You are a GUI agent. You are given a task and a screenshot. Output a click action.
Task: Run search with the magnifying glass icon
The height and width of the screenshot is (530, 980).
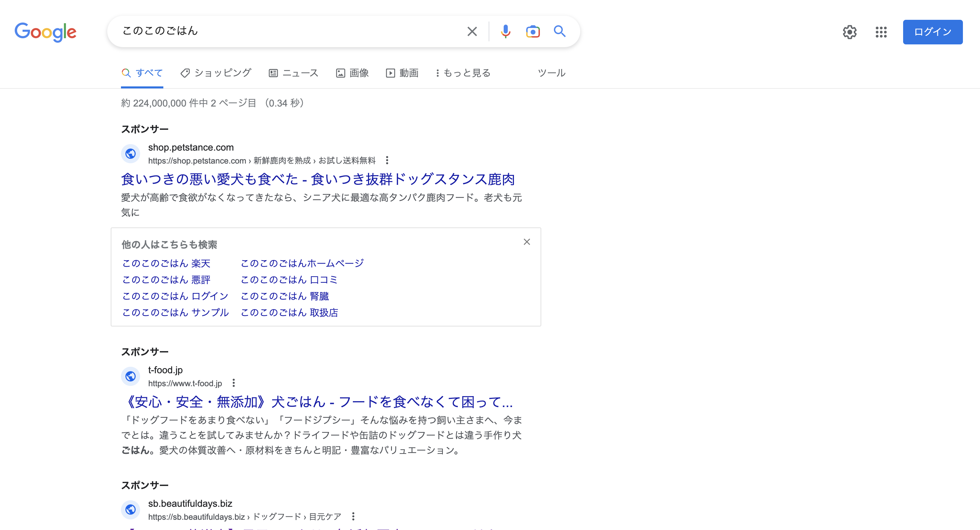[x=559, y=31]
